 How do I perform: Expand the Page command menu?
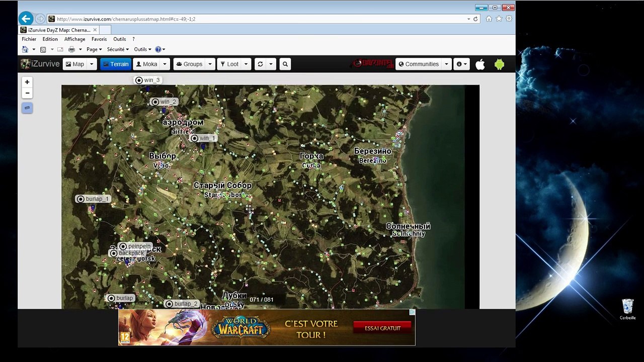tap(94, 49)
